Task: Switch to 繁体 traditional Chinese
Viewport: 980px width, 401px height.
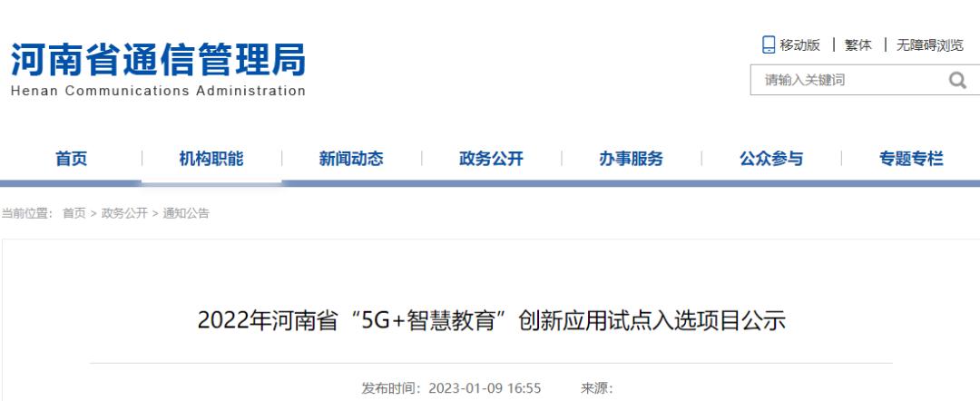Action: point(858,45)
